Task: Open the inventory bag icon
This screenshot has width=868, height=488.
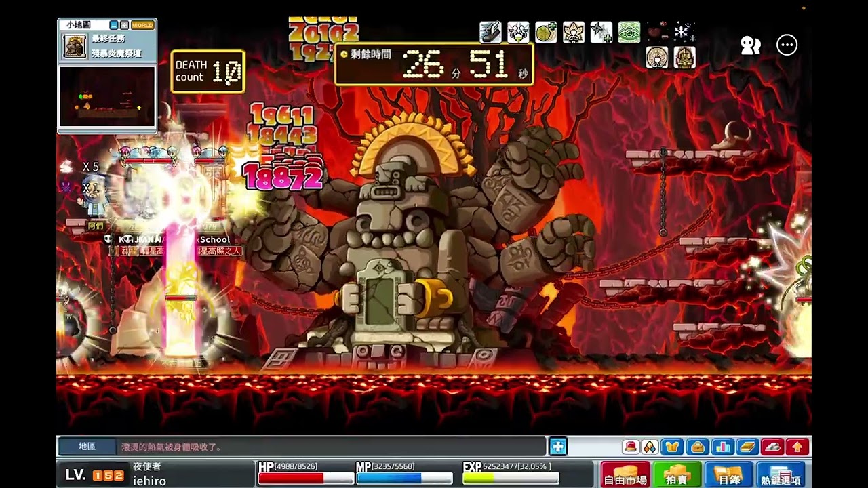Action: (697, 447)
